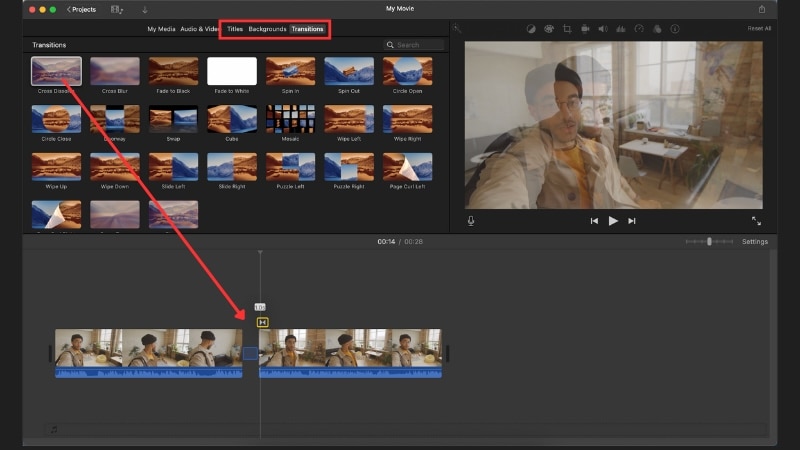
Task: Open timeline Settings
Action: [755, 242]
